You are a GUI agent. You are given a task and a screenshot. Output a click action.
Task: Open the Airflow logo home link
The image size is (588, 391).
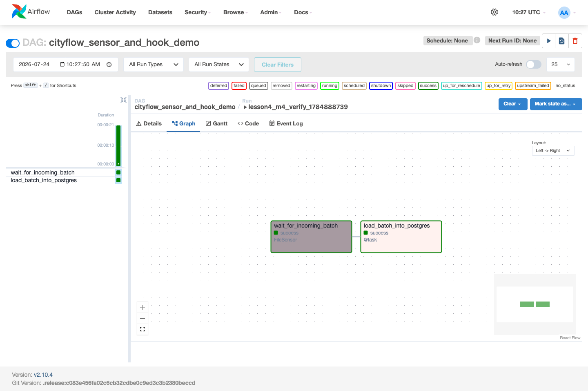click(31, 12)
